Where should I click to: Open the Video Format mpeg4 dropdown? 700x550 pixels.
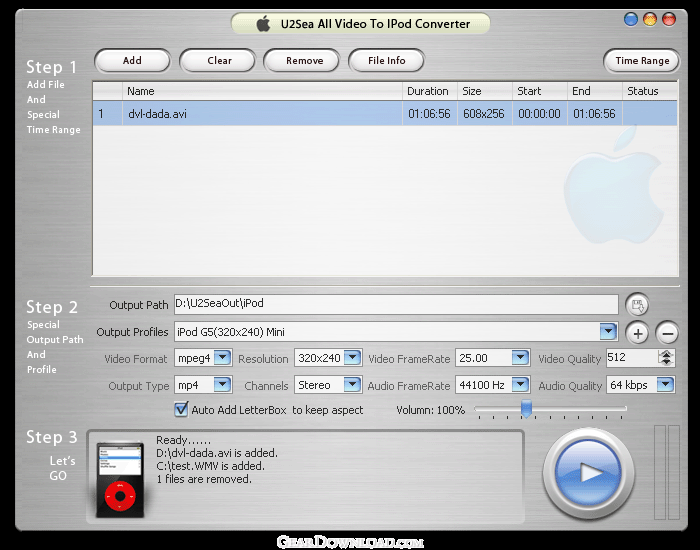point(222,358)
